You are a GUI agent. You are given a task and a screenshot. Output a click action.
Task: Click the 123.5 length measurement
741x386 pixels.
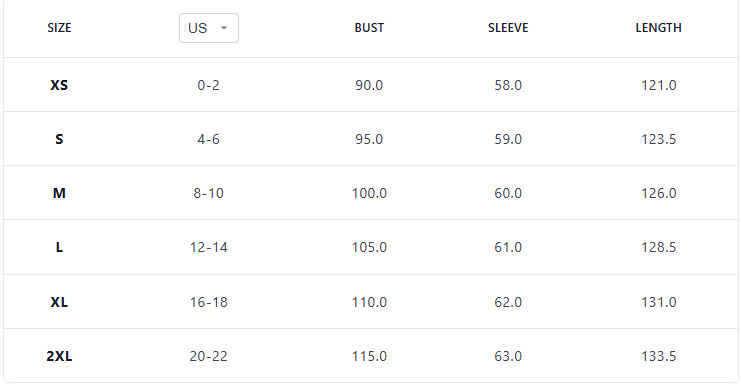coord(658,139)
